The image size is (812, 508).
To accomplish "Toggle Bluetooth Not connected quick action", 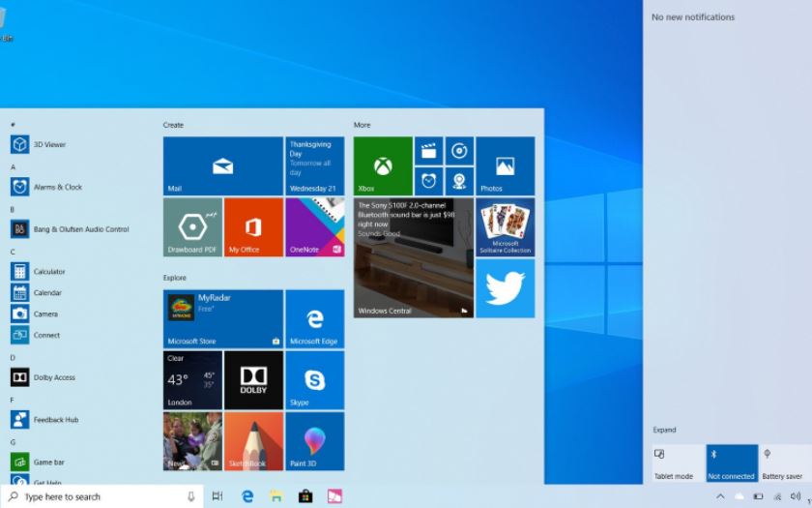I will click(x=733, y=463).
